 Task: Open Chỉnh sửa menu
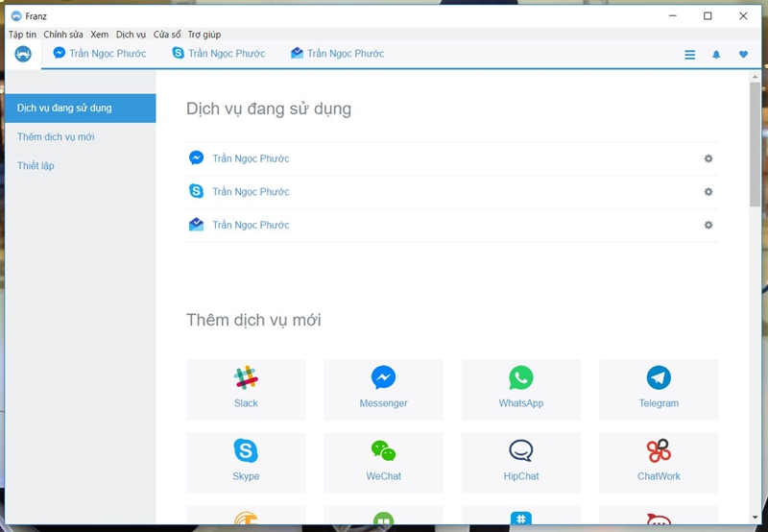click(x=63, y=35)
